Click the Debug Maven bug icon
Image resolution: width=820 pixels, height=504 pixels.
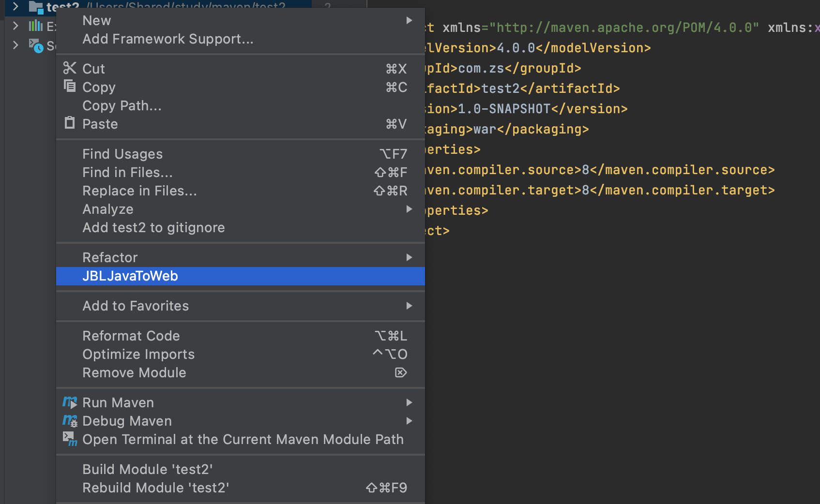tap(70, 421)
